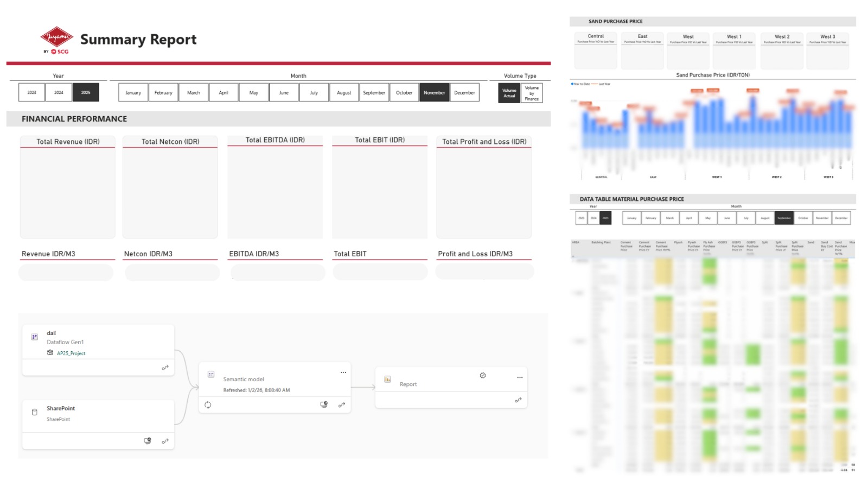Select February in Summary Report month slicer
Viewport: 868px width, 487px height.
163,92
